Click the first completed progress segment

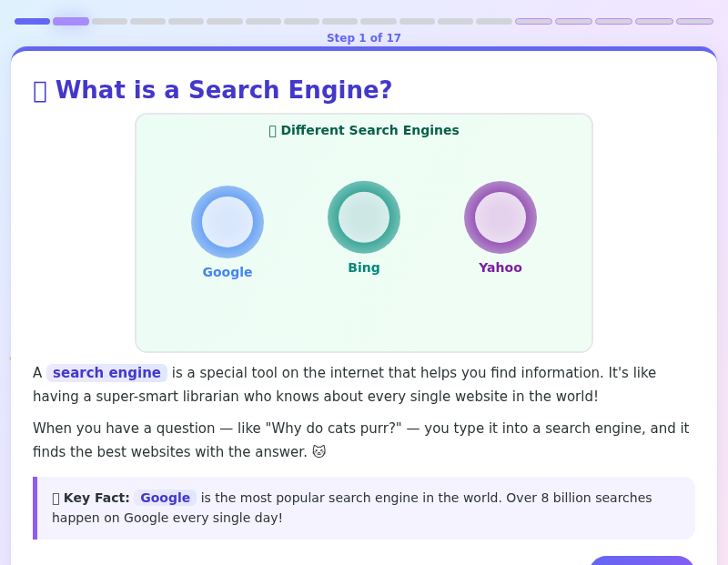click(32, 21)
